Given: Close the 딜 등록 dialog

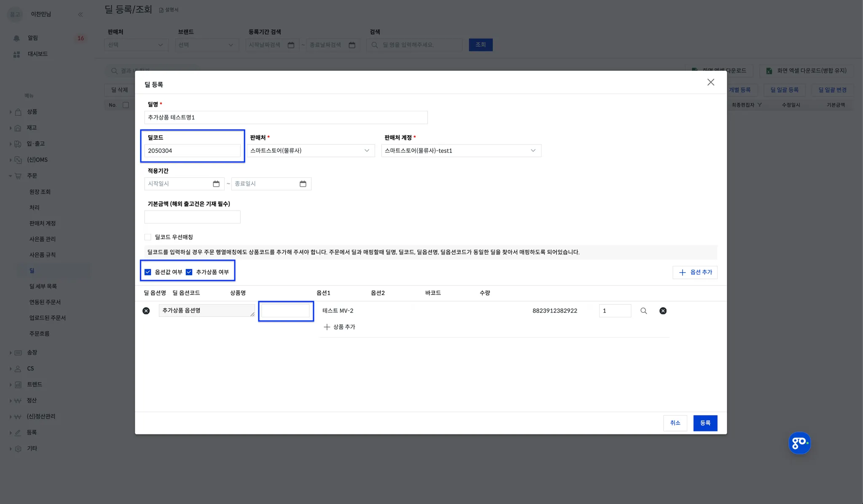Looking at the screenshot, I should (710, 82).
